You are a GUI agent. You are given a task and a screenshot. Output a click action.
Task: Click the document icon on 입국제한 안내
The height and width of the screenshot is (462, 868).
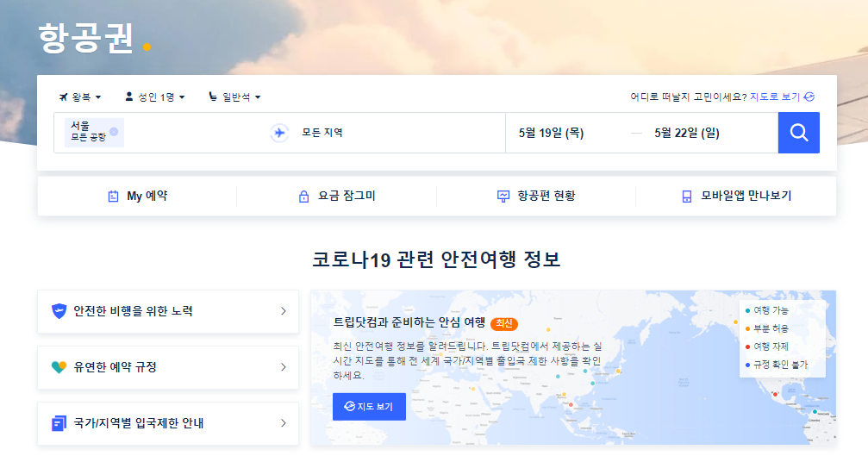59,423
